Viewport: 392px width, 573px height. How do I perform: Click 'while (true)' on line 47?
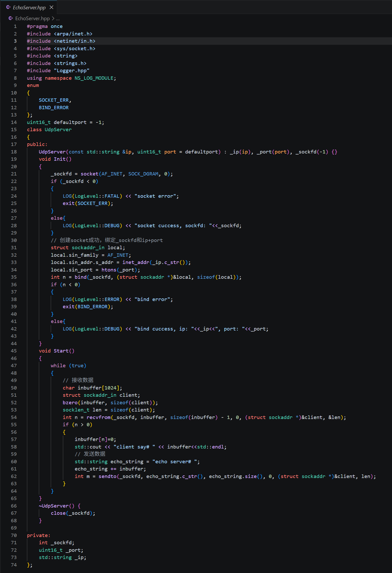pos(69,366)
